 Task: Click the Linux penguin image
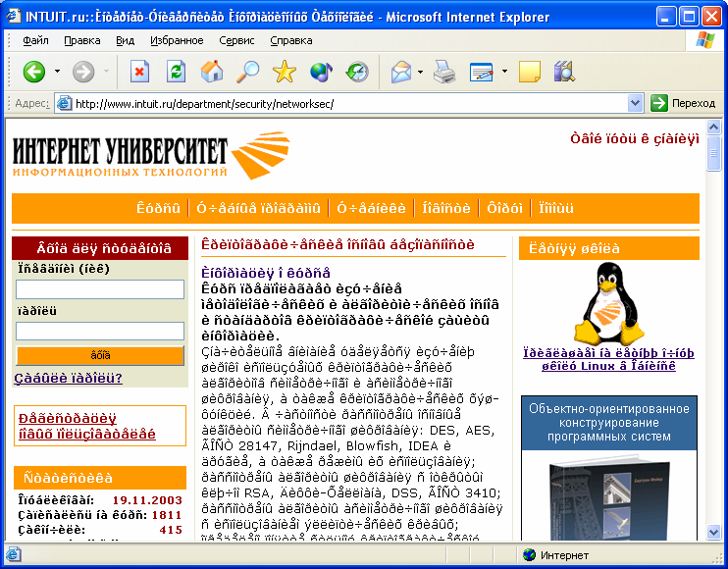coord(608,303)
